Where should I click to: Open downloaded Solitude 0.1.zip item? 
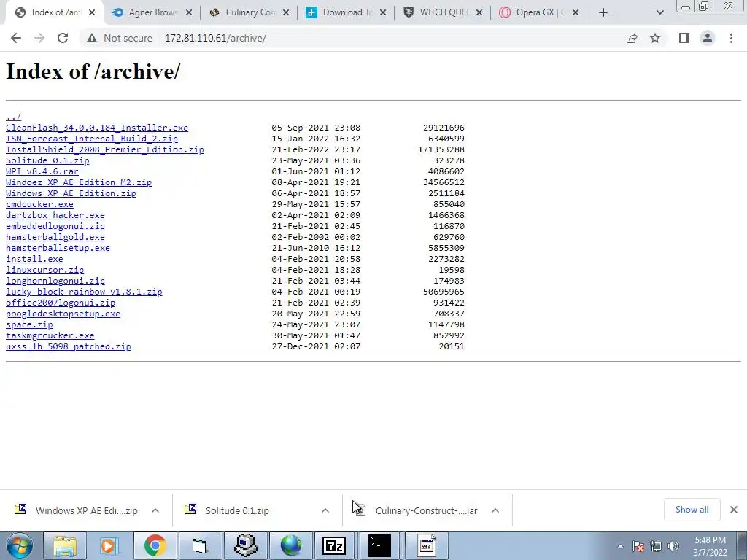coord(228,510)
